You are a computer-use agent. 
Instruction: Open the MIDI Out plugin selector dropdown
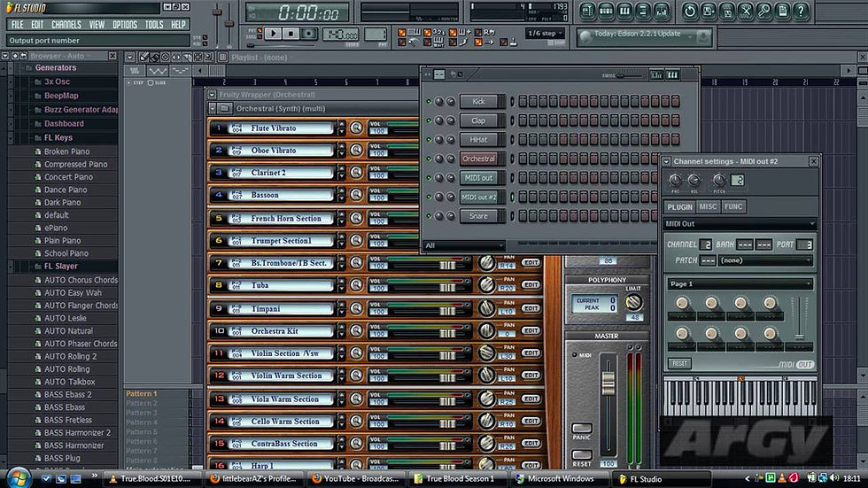740,223
